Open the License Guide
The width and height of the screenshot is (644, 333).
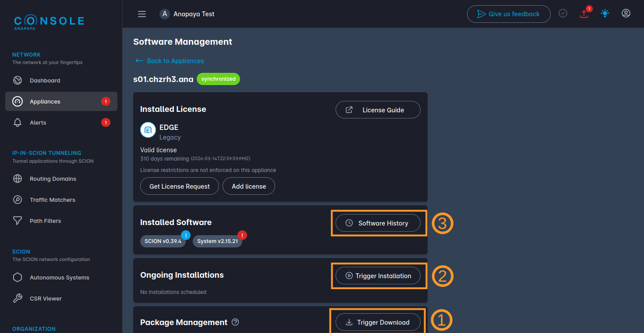tap(378, 110)
